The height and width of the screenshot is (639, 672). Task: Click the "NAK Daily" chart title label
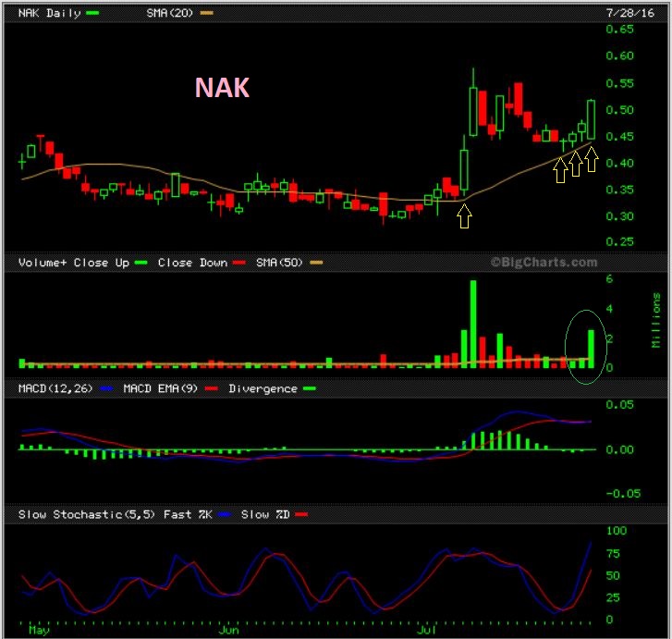click(49, 13)
